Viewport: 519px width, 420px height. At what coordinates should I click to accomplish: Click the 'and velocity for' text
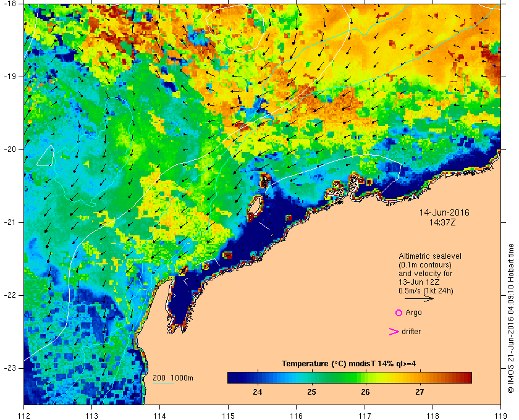tap(425, 274)
